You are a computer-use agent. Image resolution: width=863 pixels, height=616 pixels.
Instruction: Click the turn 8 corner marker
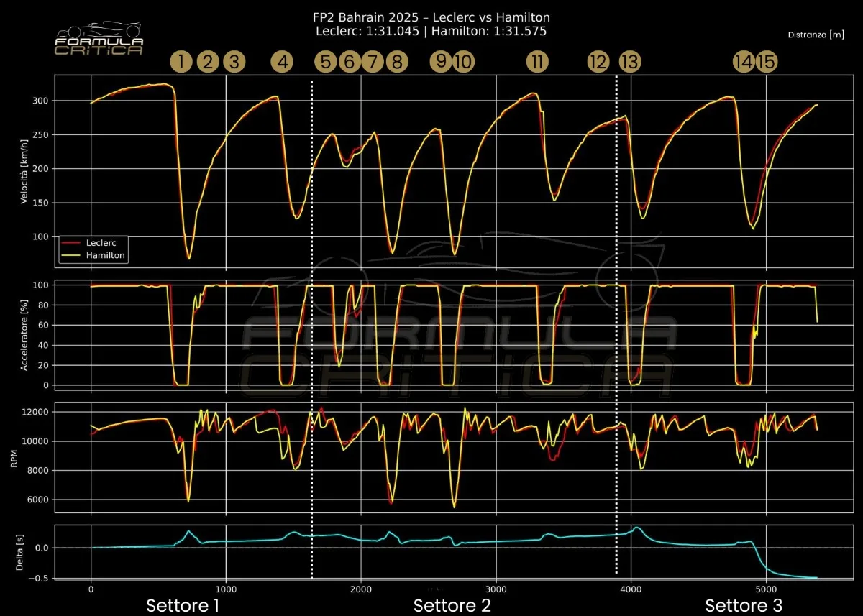[395, 62]
